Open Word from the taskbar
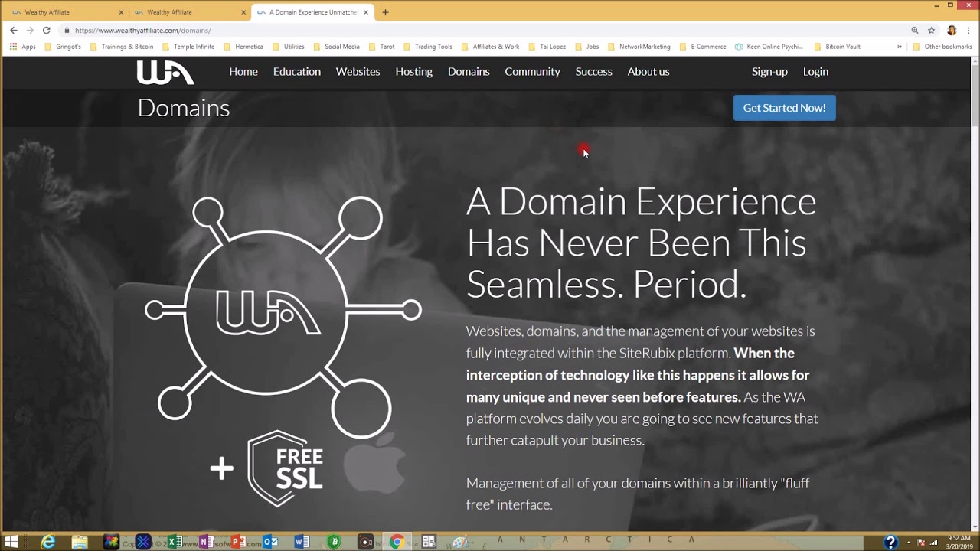This screenshot has width=980, height=551. (302, 542)
